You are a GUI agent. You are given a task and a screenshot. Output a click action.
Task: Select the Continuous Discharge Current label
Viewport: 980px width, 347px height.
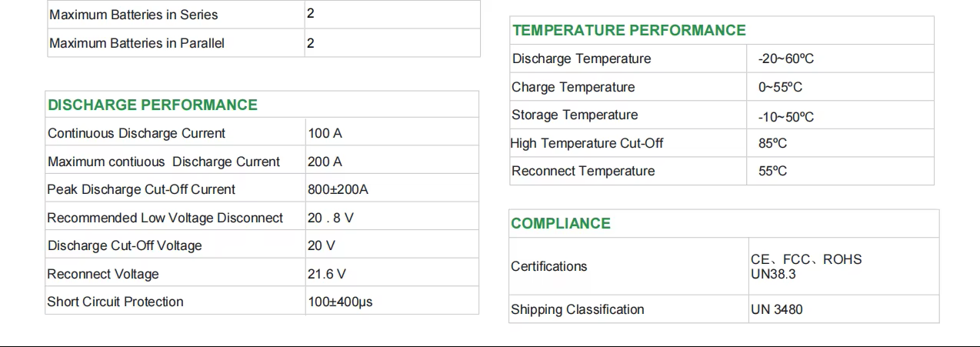click(136, 133)
